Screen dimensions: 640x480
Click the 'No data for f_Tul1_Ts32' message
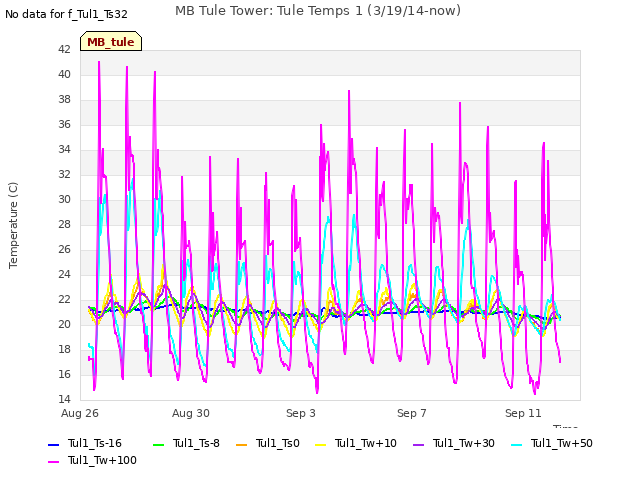tap(66, 14)
